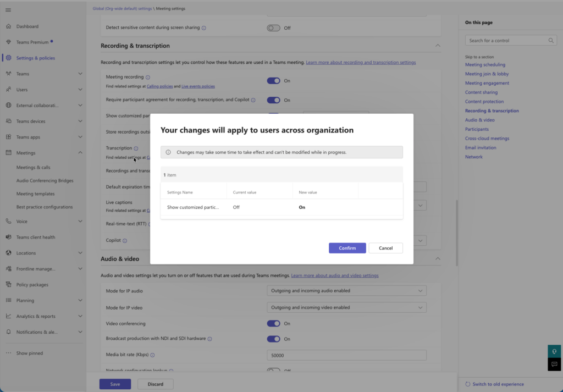Collapse the Meetings menu in sidebar
563x392 pixels.
80,153
